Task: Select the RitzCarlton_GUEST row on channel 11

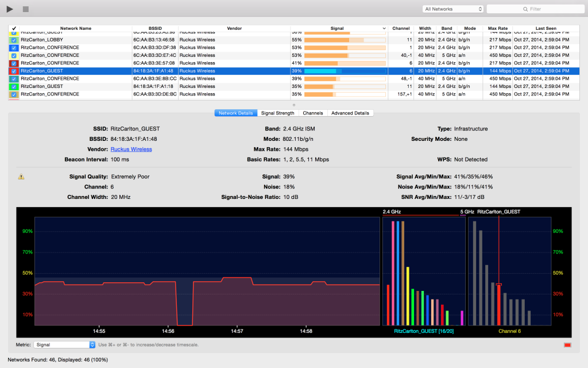Action: tap(293, 86)
